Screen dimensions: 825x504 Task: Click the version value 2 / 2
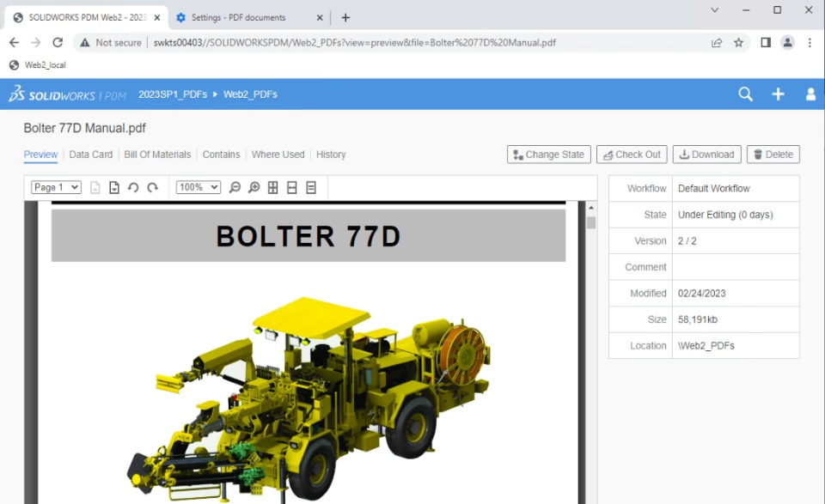[x=687, y=240]
